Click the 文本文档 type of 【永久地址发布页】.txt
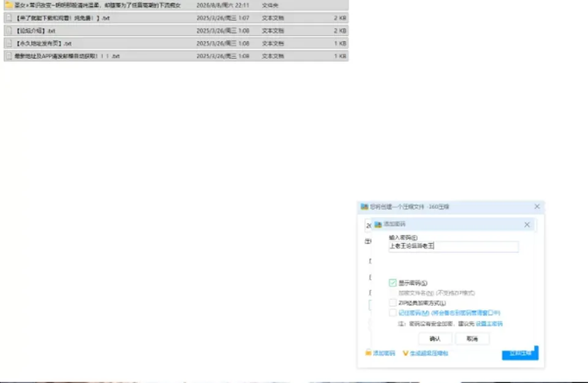This screenshot has height=383, width=588. click(273, 43)
